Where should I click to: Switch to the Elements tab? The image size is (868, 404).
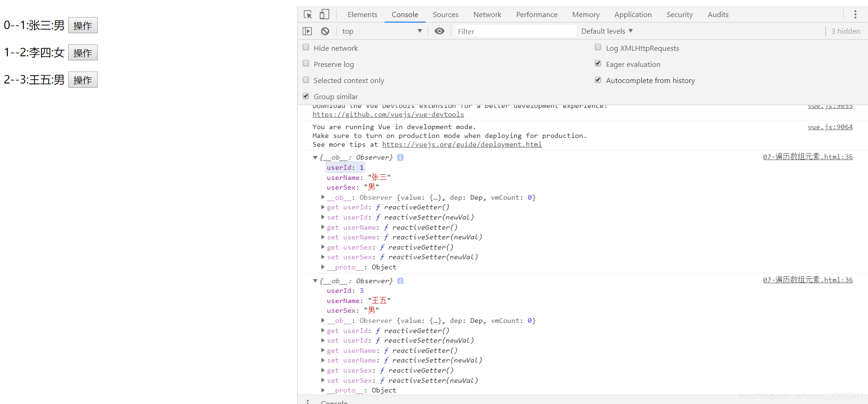[x=362, y=14]
